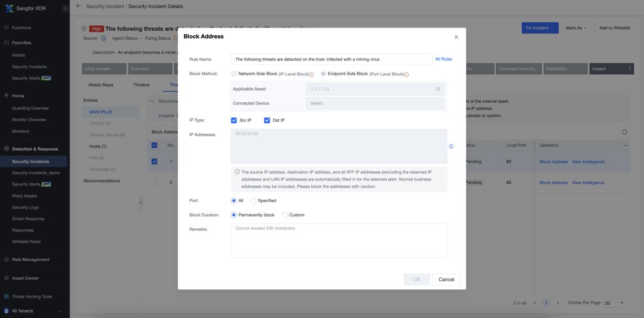644x318 pixels.
Task: Collapse incident header with circle arrow
Action: click(84, 29)
